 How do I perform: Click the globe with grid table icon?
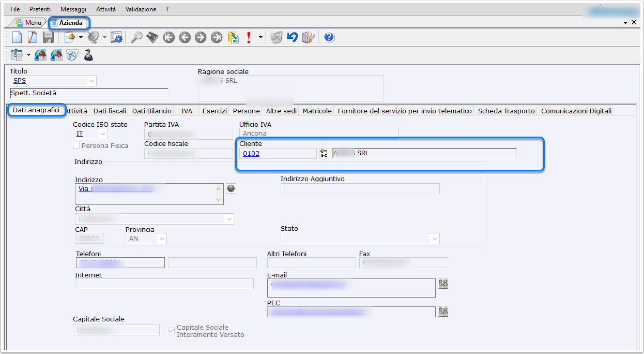tap(56, 54)
